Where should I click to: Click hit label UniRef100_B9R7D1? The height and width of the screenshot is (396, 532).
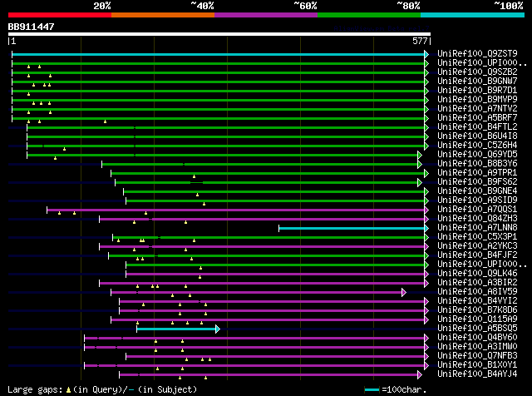pyautogui.click(x=477, y=91)
